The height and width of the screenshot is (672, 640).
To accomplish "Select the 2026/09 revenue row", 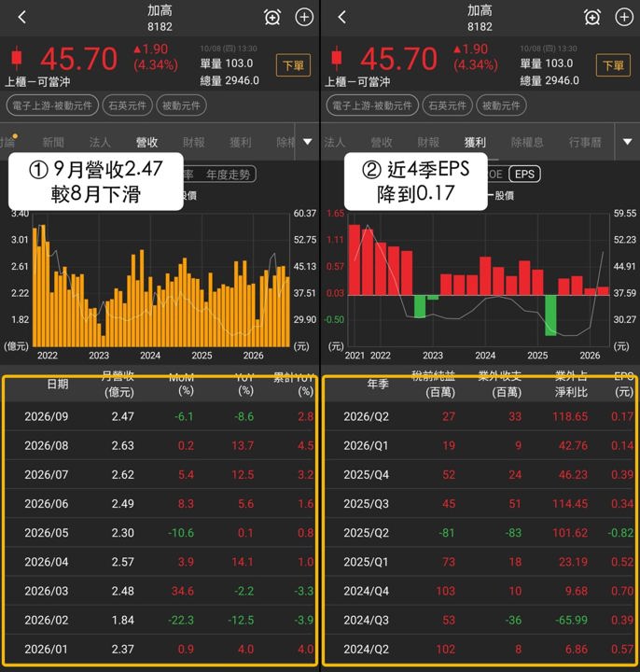I will pos(160,416).
